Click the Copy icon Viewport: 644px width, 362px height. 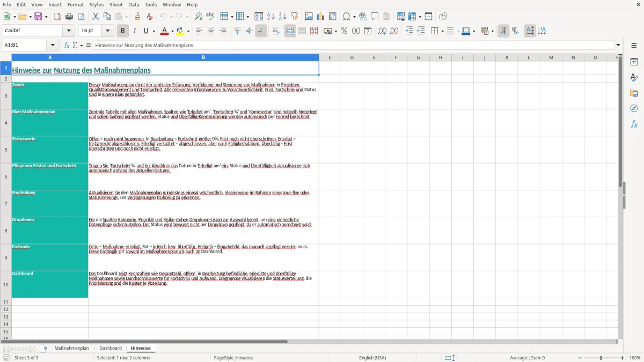pyautogui.click(x=107, y=17)
